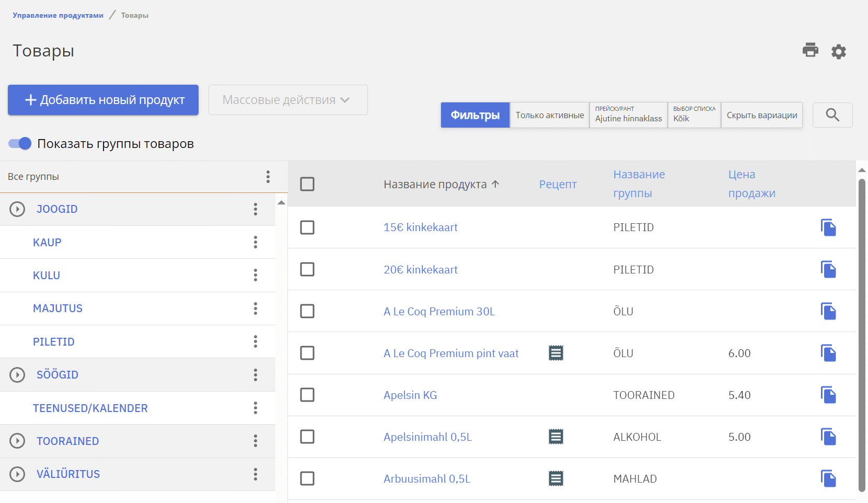
Task: Expand the SÖÖGID group tree
Action: pos(17,375)
